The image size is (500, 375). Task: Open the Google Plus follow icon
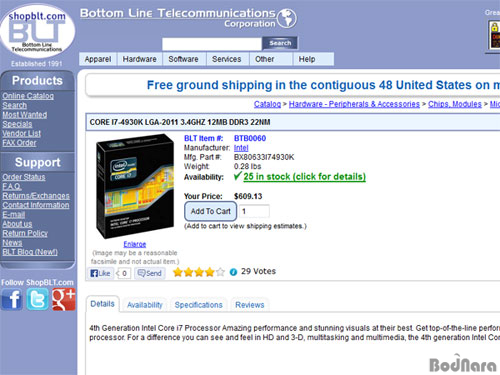64,299
